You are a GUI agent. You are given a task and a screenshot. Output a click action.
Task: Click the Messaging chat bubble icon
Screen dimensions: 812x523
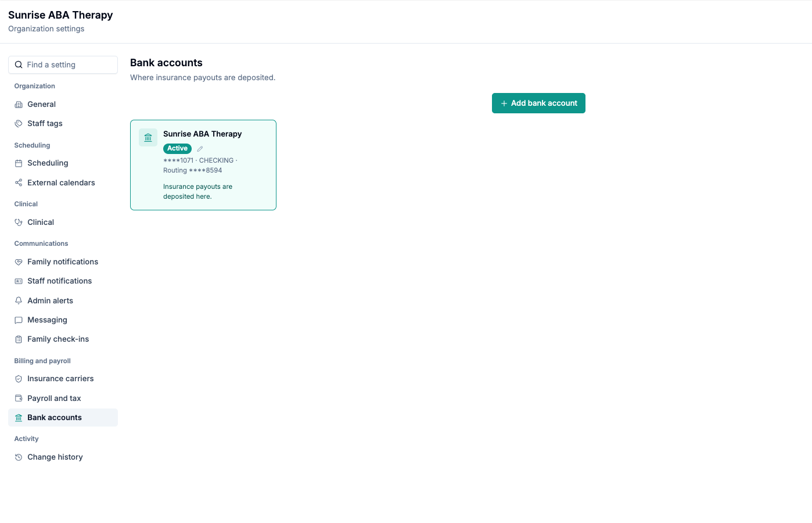[19, 320]
